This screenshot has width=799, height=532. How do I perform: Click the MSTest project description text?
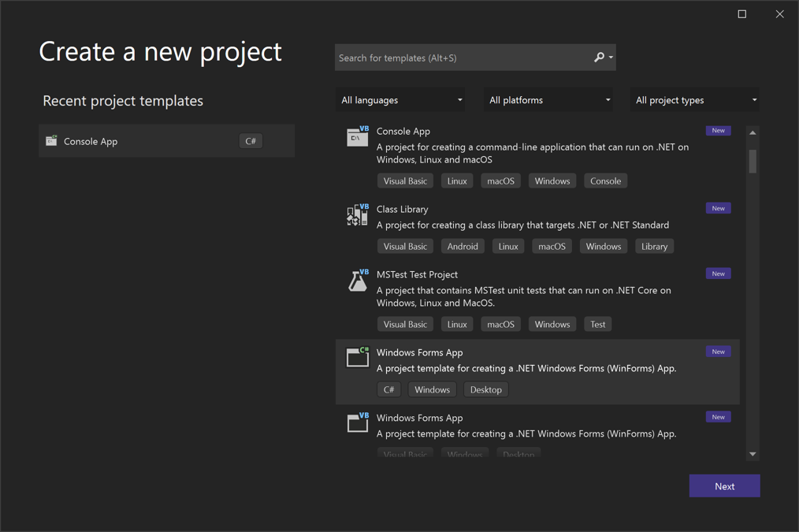point(524,296)
